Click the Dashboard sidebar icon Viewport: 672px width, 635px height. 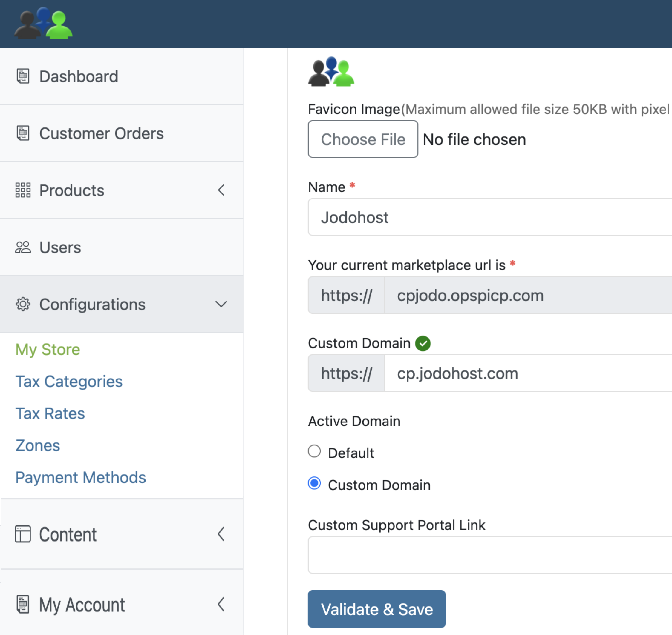23,76
